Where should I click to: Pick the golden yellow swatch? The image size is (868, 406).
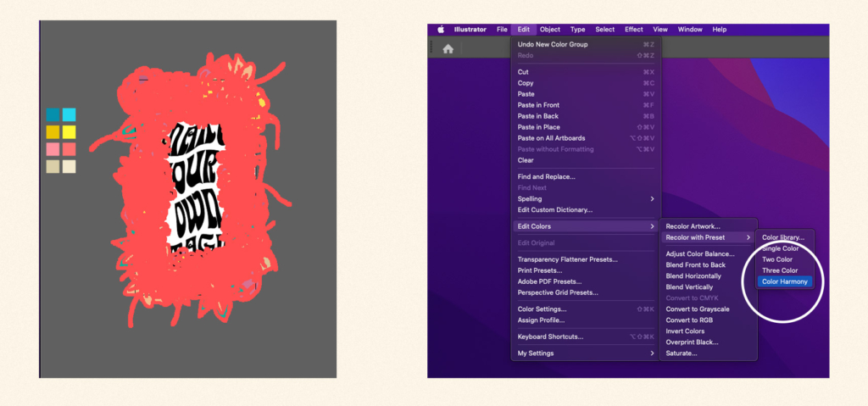pyautogui.click(x=53, y=132)
